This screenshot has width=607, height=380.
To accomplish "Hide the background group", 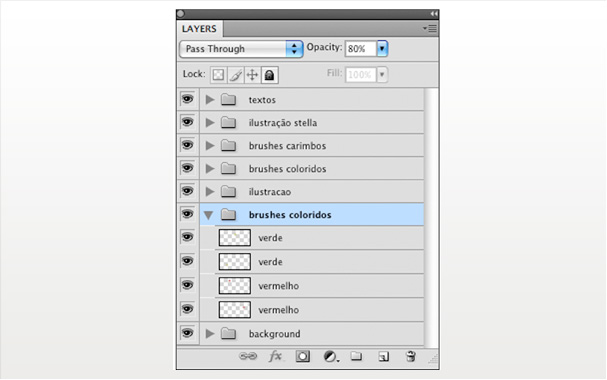I will tap(188, 333).
